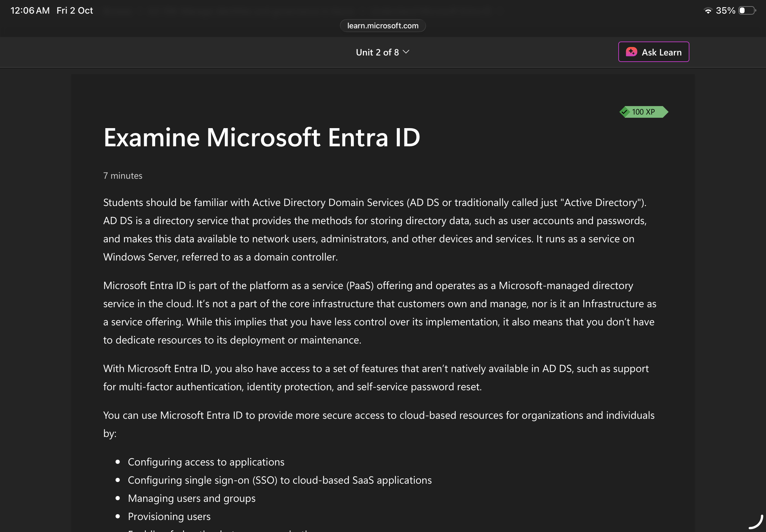The image size is (766, 532).
Task: Expand the Unit 2 of 8 dropdown
Action: pos(382,52)
